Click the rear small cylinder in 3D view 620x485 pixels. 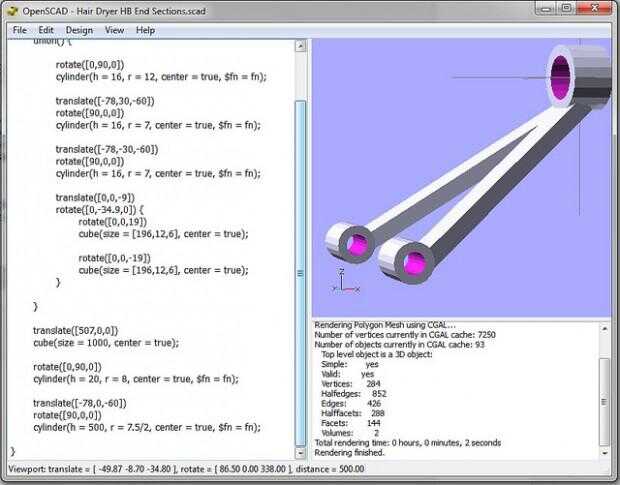(x=350, y=243)
